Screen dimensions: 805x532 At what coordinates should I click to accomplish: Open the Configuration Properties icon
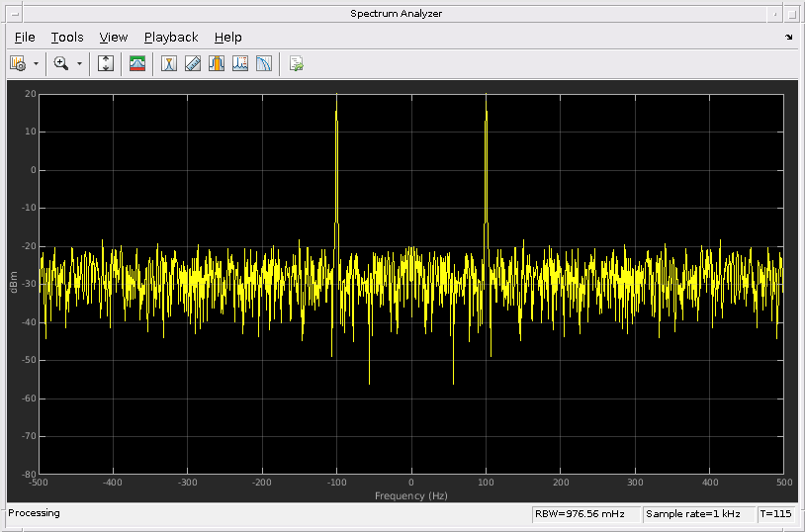18,63
